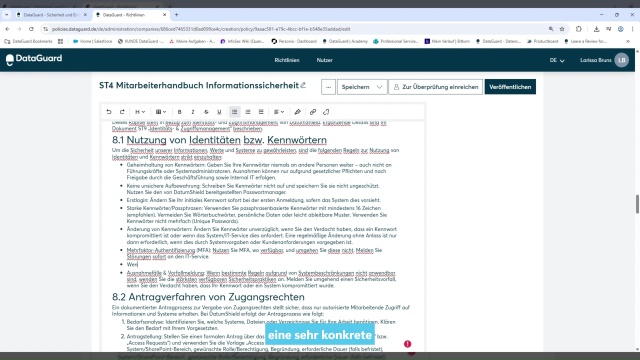
Task: Place the cursor in the 'Wer' bullet line
Action: coord(132,264)
